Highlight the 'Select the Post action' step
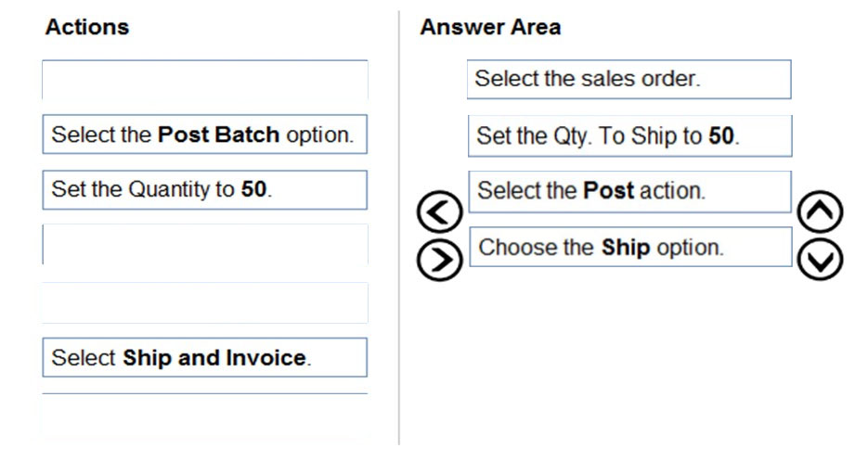 (x=628, y=192)
